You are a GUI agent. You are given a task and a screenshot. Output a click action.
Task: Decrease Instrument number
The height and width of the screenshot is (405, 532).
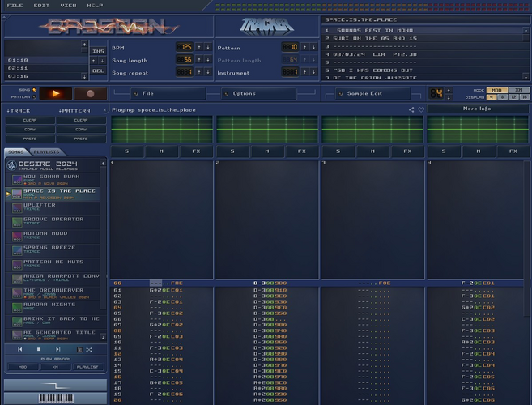pos(313,72)
